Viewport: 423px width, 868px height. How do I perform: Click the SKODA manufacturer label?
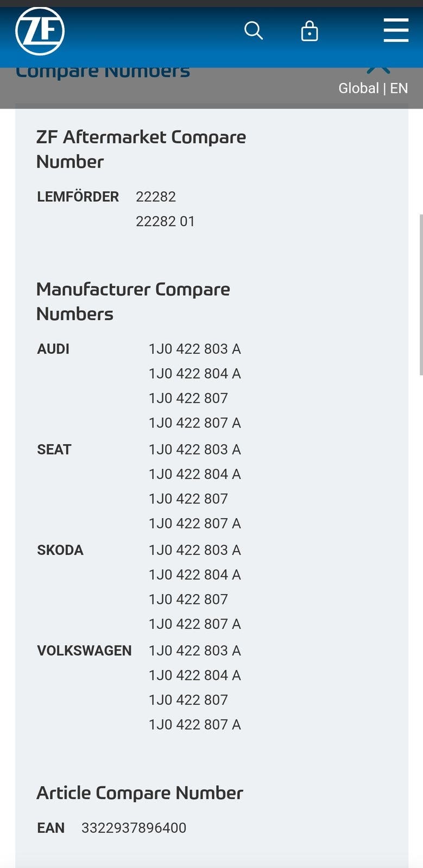(60, 550)
